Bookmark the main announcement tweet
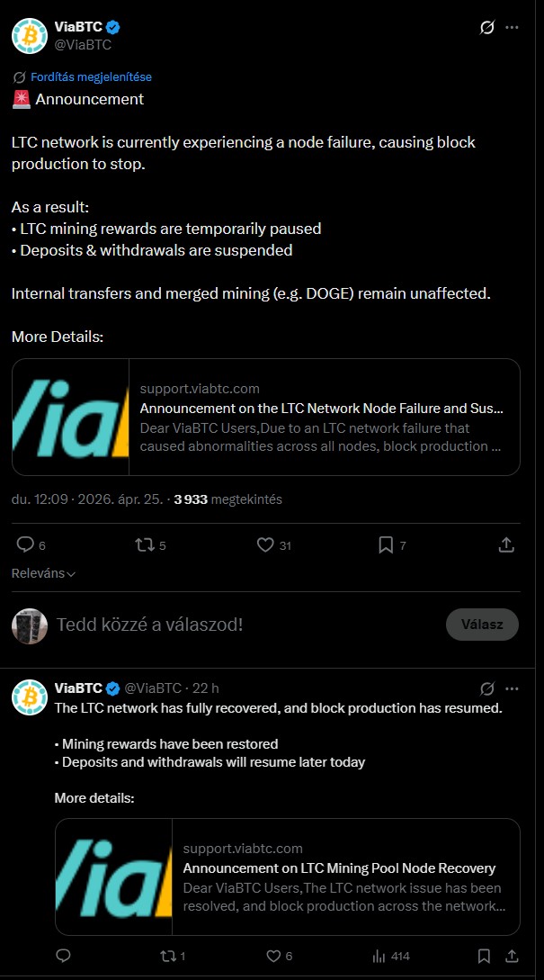544x980 pixels. (386, 544)
